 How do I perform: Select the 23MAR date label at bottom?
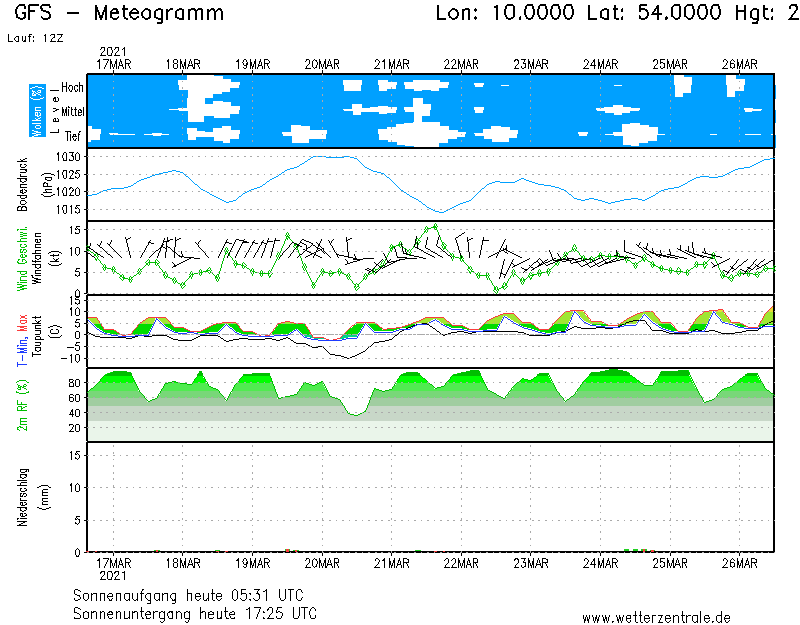[x=530, y=563]
